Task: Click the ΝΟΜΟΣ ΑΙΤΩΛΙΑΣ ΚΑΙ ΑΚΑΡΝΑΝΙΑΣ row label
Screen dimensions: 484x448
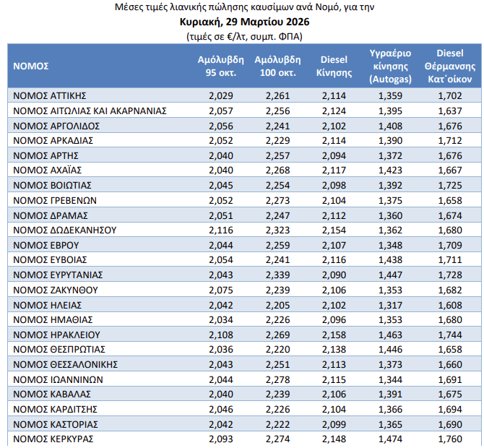Action: click(x=90, y=111)
